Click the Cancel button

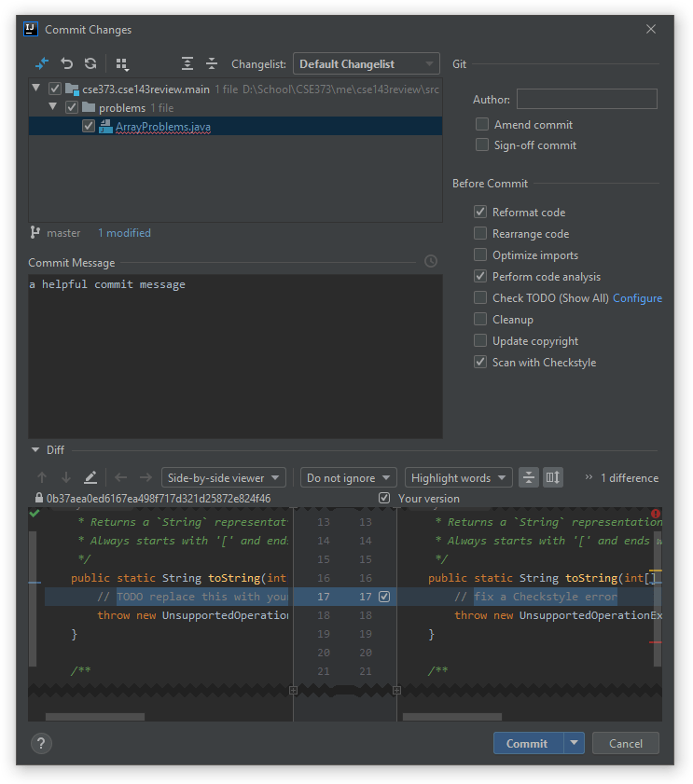click(626, 743)
